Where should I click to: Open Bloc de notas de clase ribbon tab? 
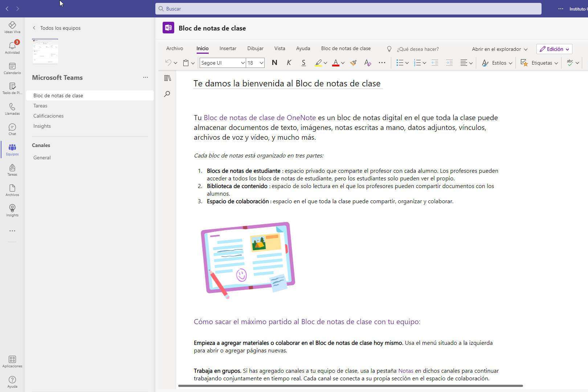[x=346, y=49]
